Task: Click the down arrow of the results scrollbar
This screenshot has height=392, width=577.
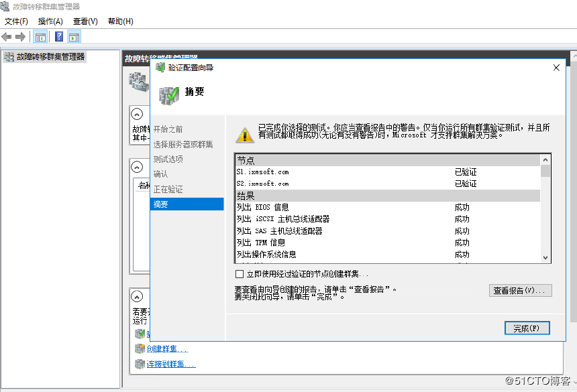Action: coord(545,257)
